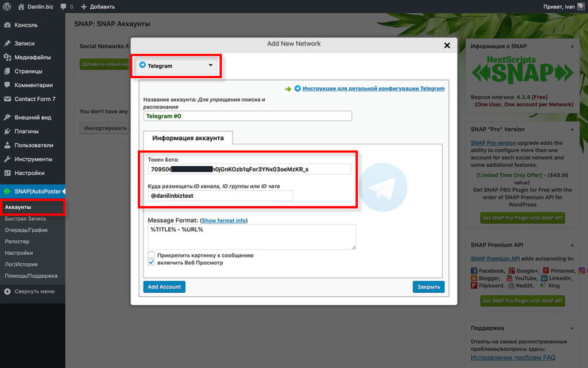The width and height of the screenshot is (588, 368).
Task: Click the Add Account button
Action: 164,286
